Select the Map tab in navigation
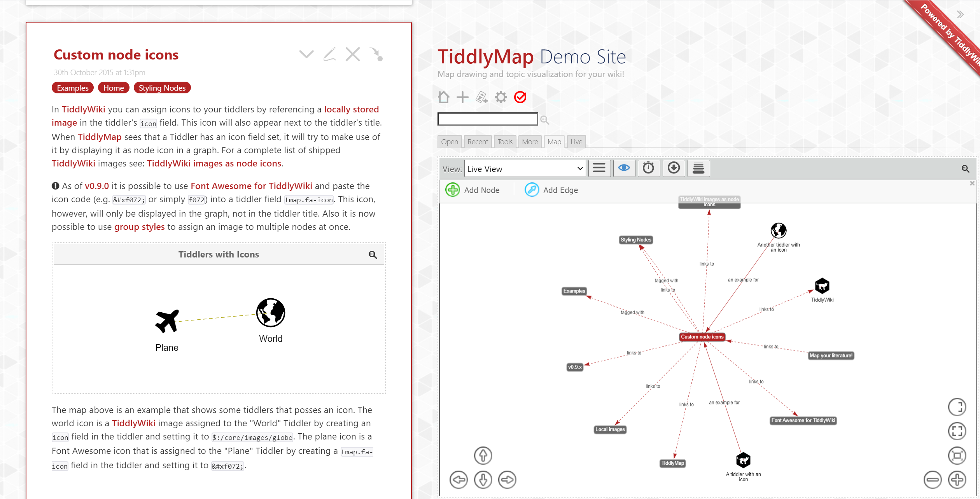This screenshot has width=980, height=499. tap(553, 142)
